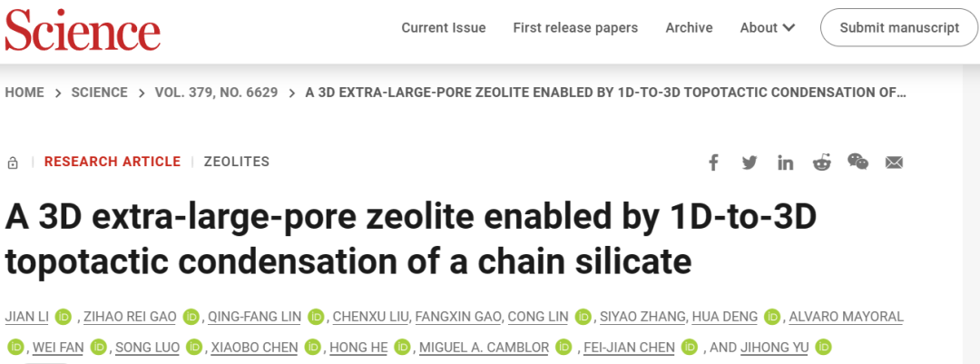Share article on Reddit
The height and width of the screenshot is (364, 980).
tap(822, 162)
